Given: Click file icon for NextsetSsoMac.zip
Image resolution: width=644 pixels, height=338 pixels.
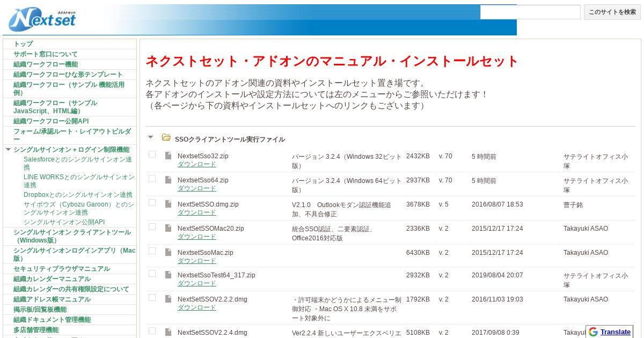Looking at the screenshot, I should click(x=169, y=252).
